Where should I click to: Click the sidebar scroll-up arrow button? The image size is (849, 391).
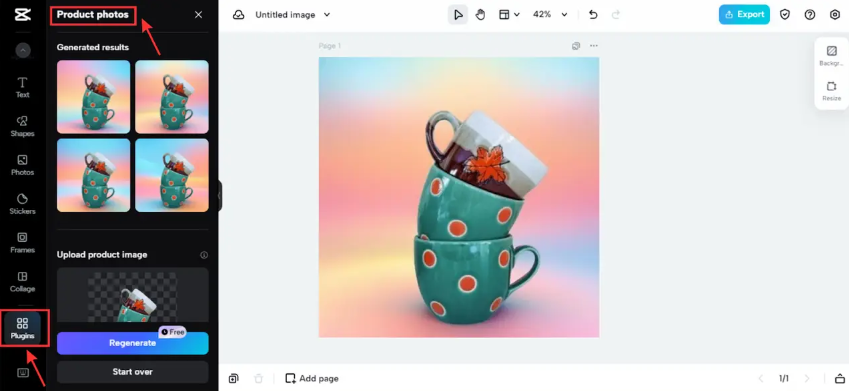click(23, 51)
